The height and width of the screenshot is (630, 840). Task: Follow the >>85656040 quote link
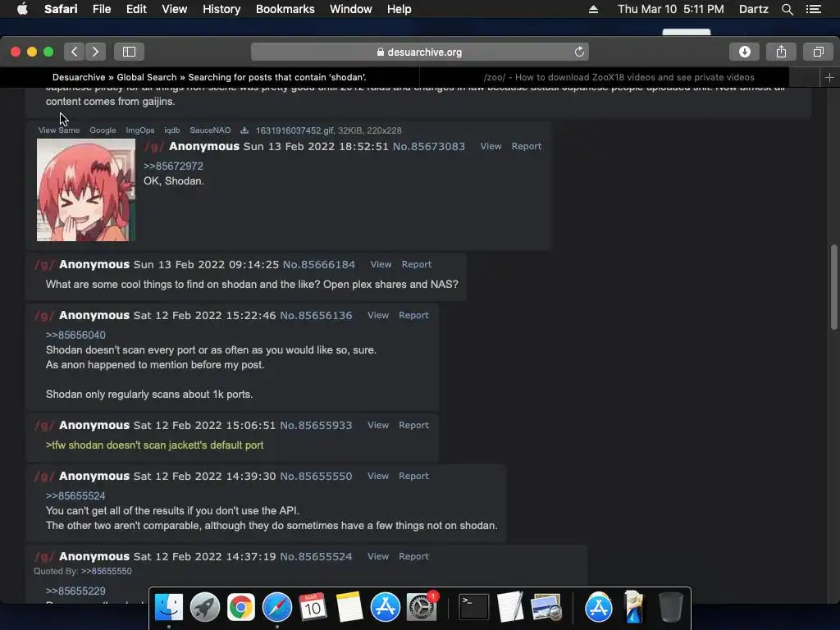coord(75,335)
